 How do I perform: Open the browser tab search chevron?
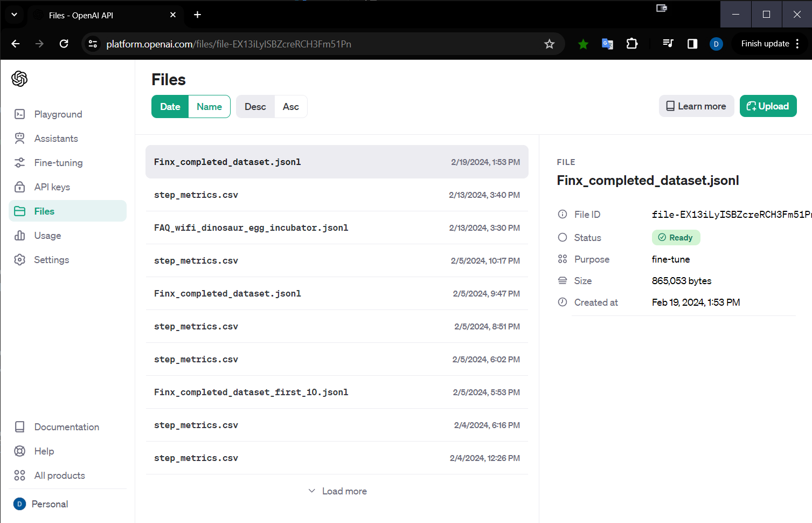pyautogui.click(x=14, y=15)
